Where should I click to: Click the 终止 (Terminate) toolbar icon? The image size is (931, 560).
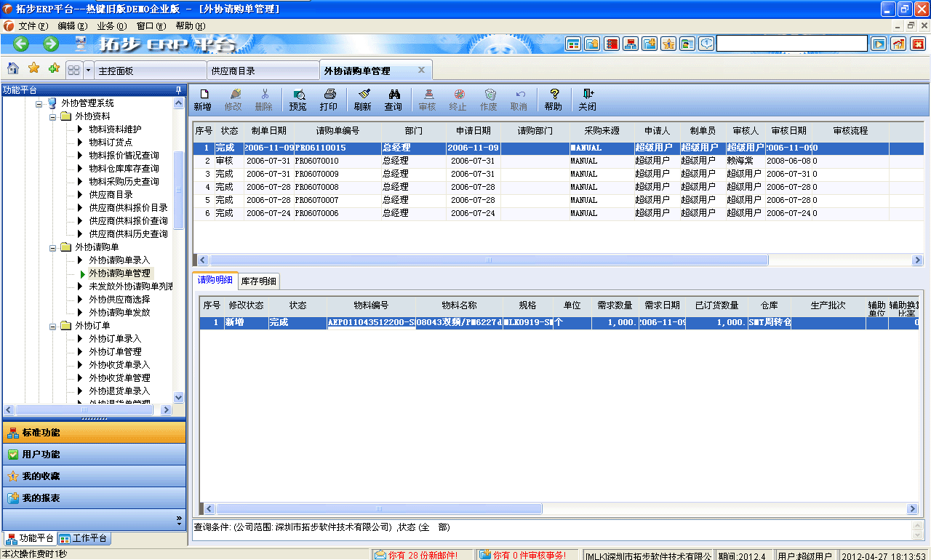click(458, 100)
